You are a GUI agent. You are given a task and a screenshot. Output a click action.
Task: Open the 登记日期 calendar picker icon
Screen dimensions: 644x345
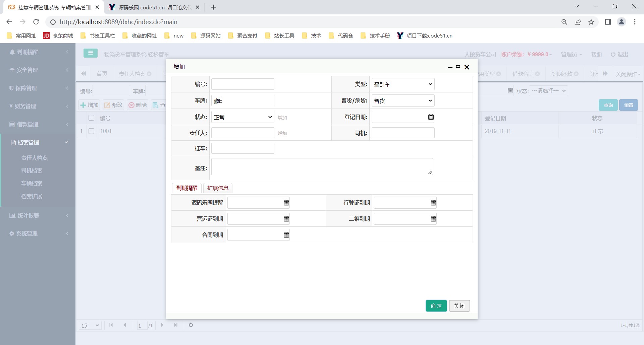tap(431, 117)
